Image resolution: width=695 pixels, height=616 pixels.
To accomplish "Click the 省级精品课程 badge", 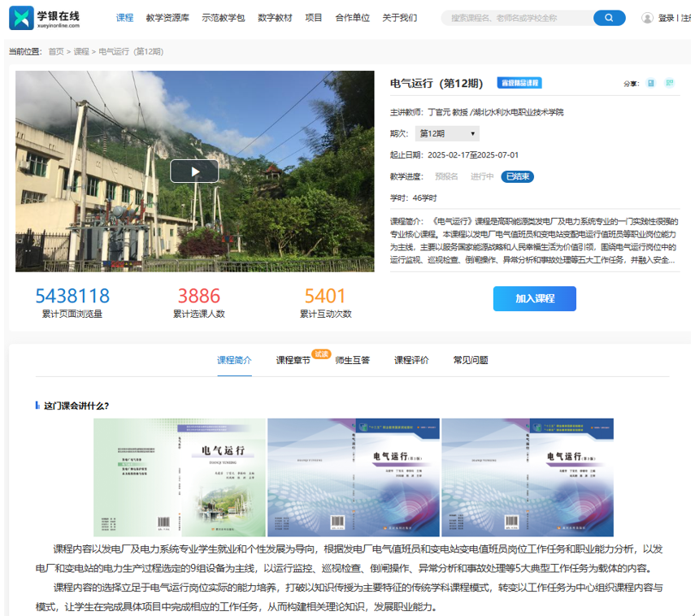I will pyautogui.click(x=519, y=83).
